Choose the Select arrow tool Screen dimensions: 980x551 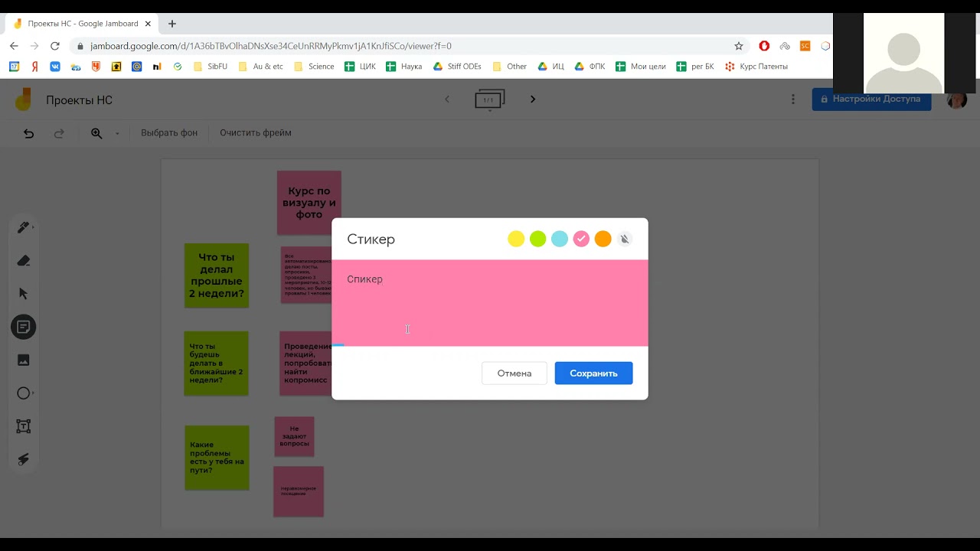pos(24,294)
